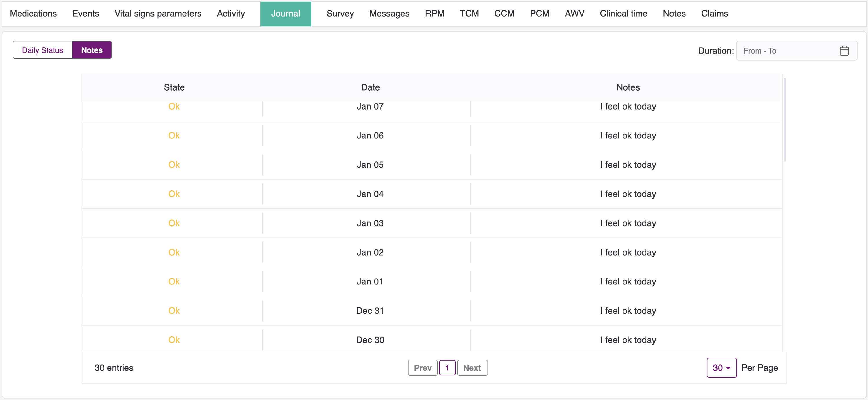Screen dimensions: 868x400
Task: Select the Activity tab
Action: tap(231, 14)
